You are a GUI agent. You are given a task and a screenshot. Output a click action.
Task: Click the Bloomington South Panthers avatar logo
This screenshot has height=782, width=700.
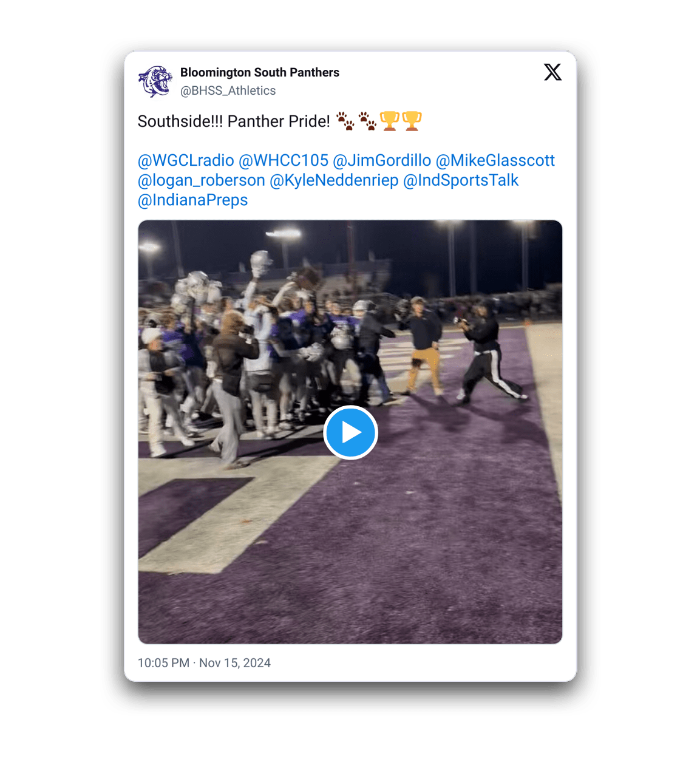155,81
